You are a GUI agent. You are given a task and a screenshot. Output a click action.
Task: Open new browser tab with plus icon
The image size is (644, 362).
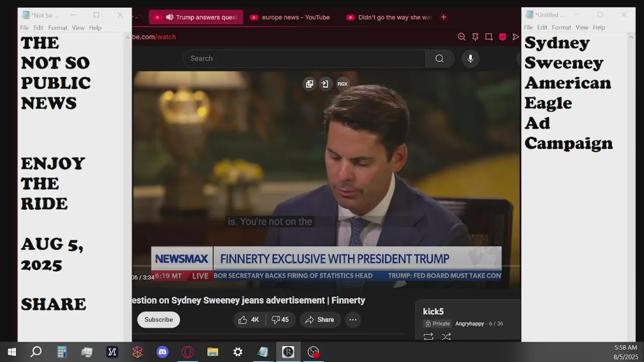[x=443, y=17]
